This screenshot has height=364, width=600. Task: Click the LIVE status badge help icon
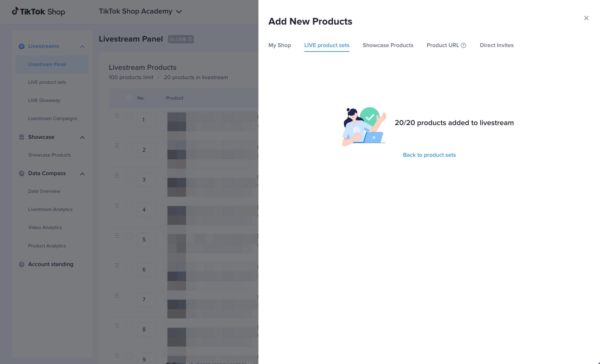[190, 39]
